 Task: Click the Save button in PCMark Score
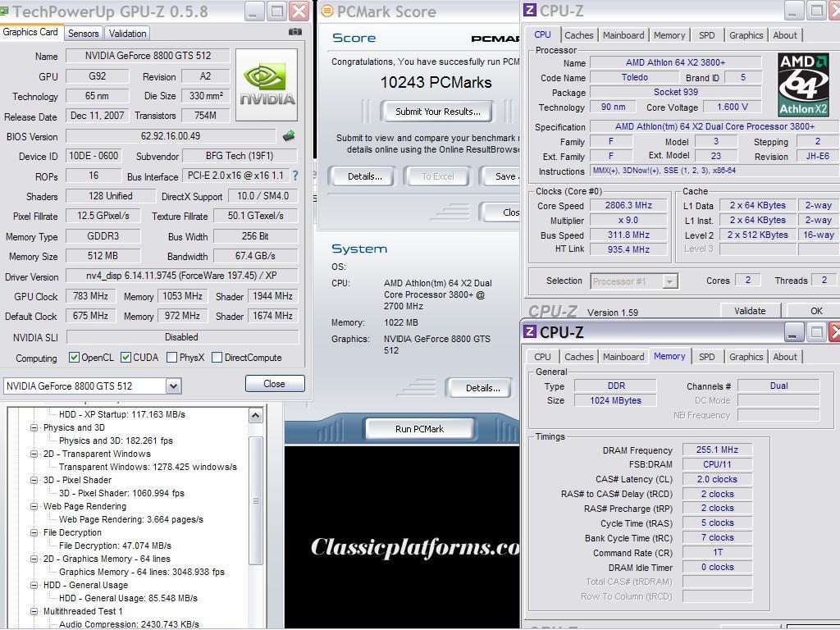click(500, 176)
